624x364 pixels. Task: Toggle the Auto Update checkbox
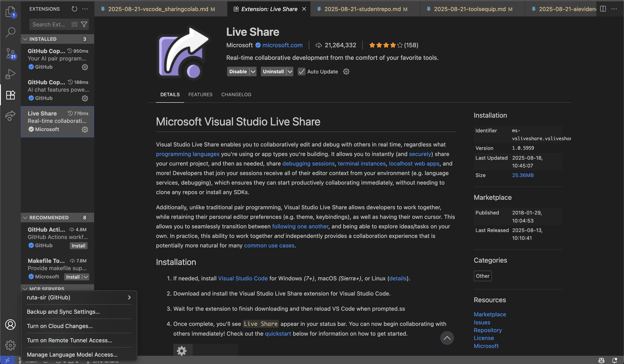coord(301,71)
